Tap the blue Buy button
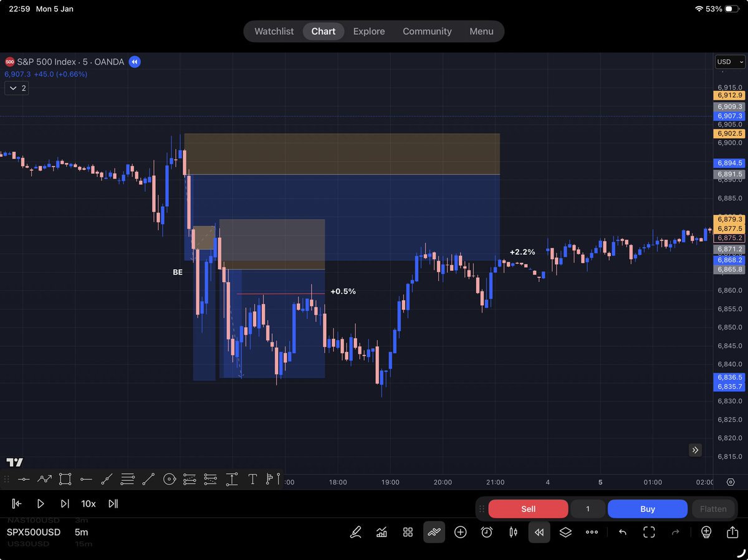Screen dimensions: 748x560 click(648, 509)
